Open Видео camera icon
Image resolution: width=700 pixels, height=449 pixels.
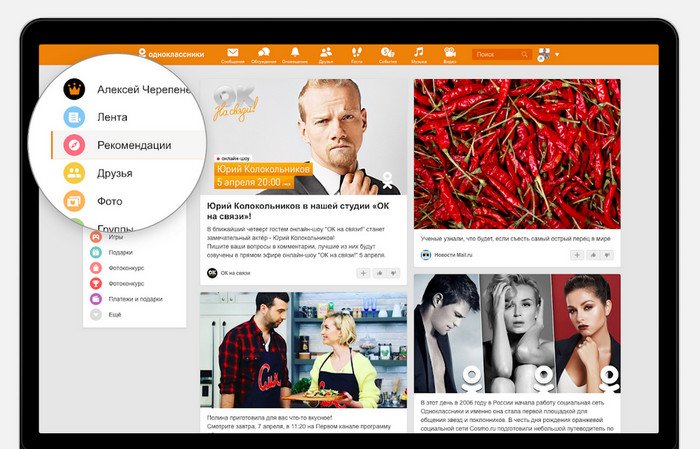click(x=450, y=52)
